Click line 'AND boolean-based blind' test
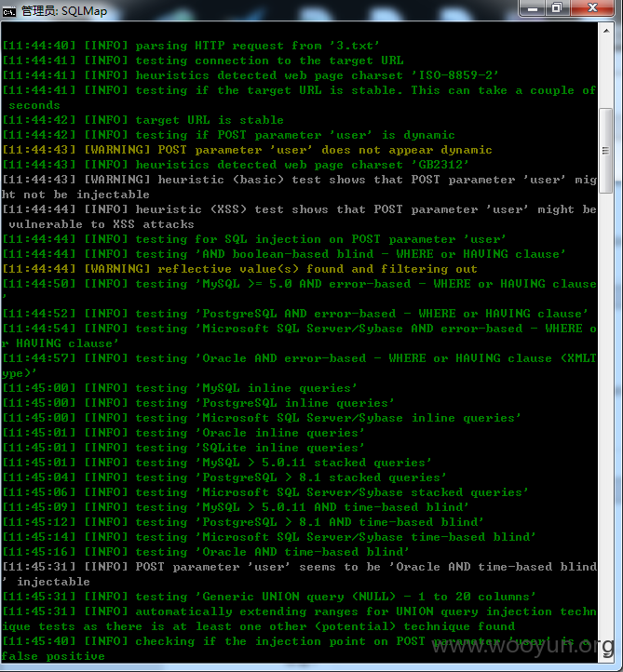Viewport: 623px width, 672px height. (284, 254)
